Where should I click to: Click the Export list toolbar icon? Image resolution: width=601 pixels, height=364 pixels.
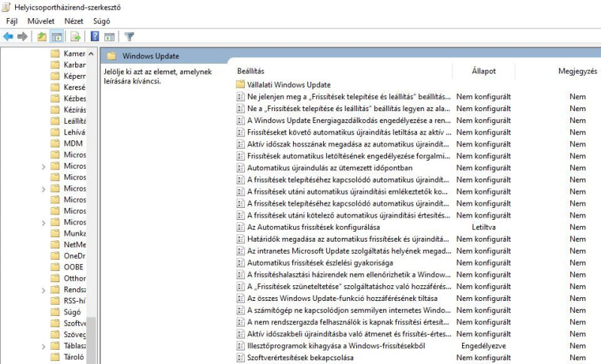point(76,37)
